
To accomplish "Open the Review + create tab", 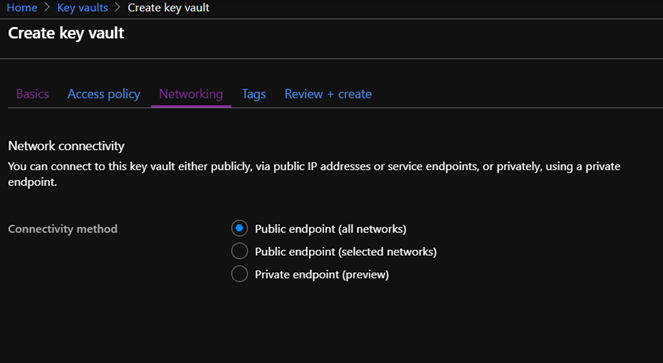I will 328,94.
